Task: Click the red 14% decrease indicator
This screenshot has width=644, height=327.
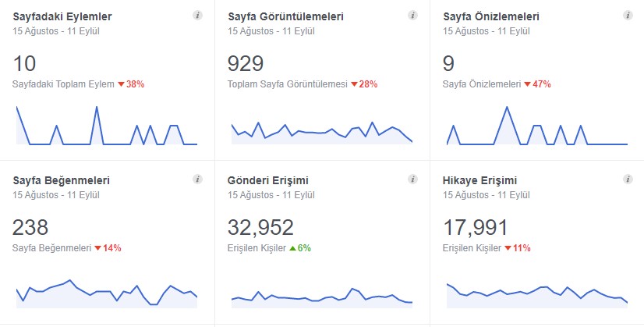Action: [108, 248]
